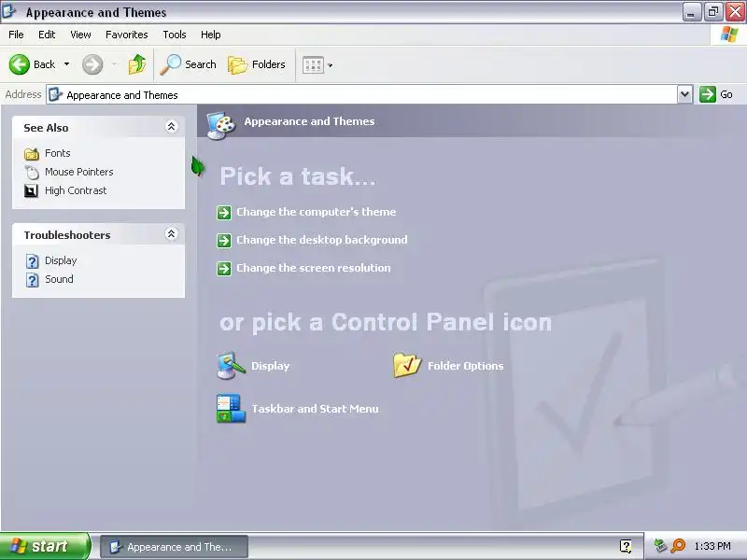
Task: Open the Fonts link
Action: [x=58, y=153]
